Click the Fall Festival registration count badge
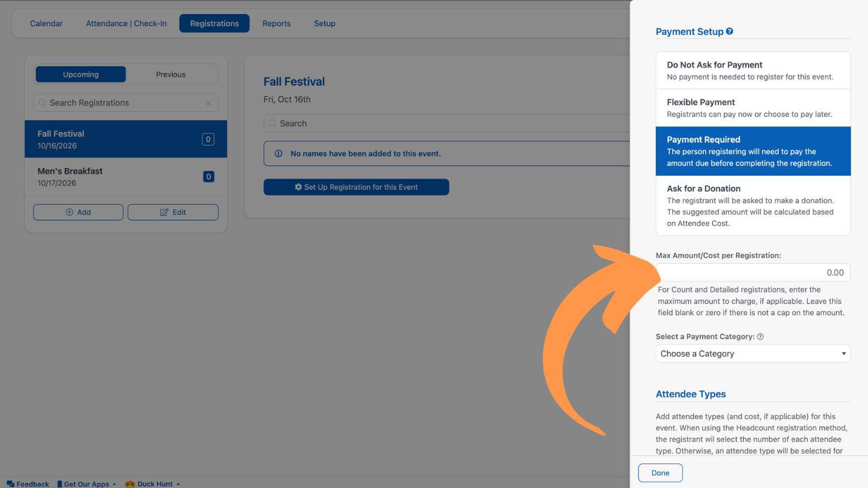 [x=208, y=139]
